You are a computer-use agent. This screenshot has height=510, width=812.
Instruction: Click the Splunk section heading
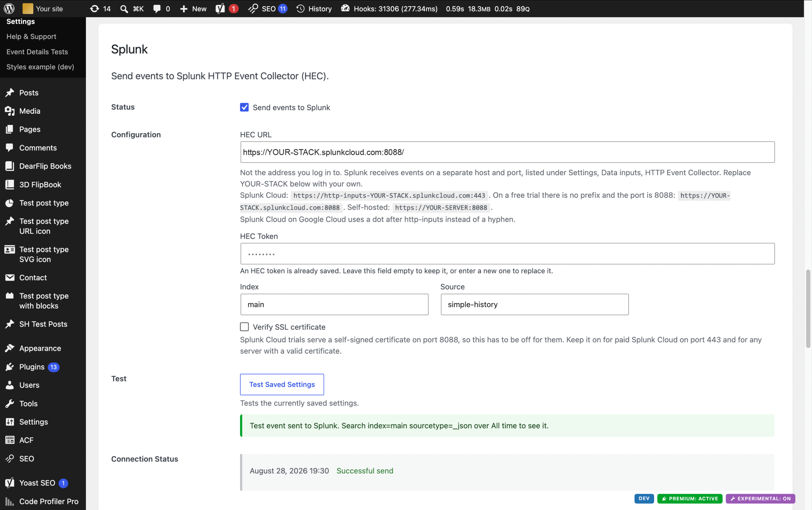click(x=129, y=49)
